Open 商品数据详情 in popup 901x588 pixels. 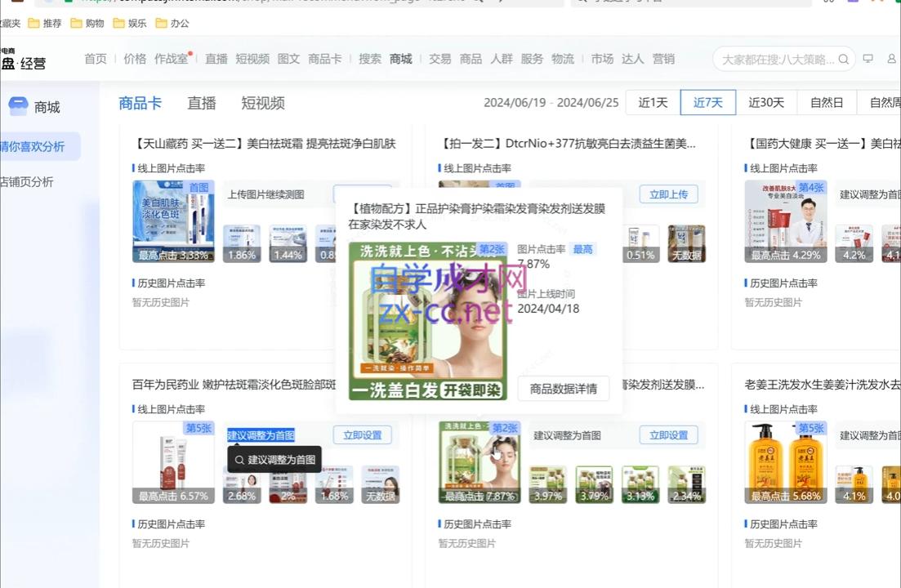click(563, 389)
